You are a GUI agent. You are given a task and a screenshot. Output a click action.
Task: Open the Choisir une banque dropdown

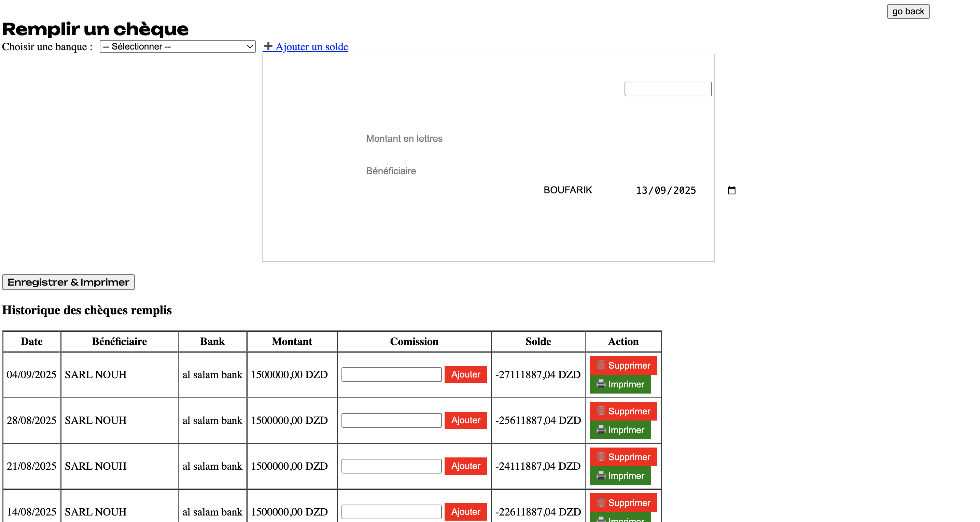tap(177, 46)
